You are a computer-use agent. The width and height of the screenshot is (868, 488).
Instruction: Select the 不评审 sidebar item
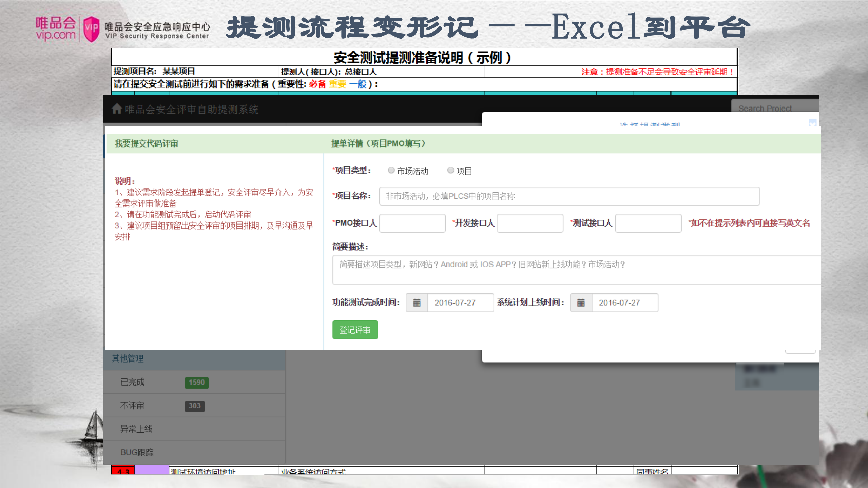132,406
